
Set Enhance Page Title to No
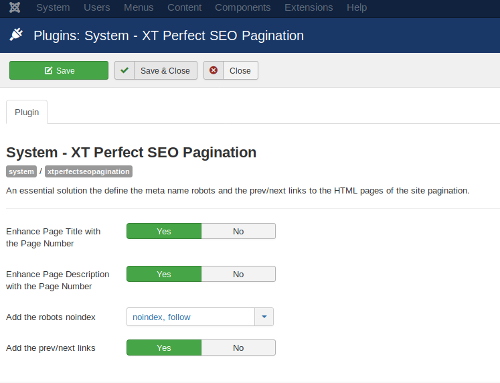pyautogui.click(x=238, y=231)
